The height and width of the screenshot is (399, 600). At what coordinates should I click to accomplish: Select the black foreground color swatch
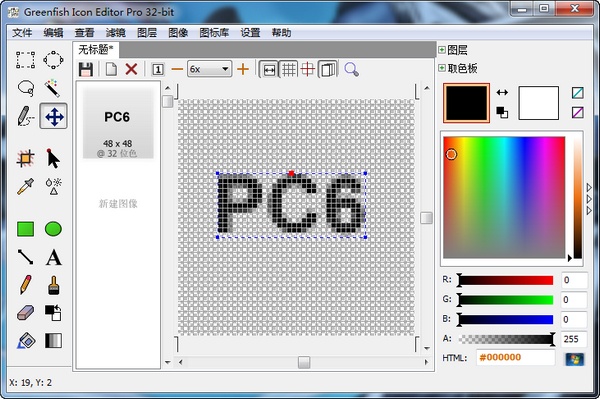466,103
